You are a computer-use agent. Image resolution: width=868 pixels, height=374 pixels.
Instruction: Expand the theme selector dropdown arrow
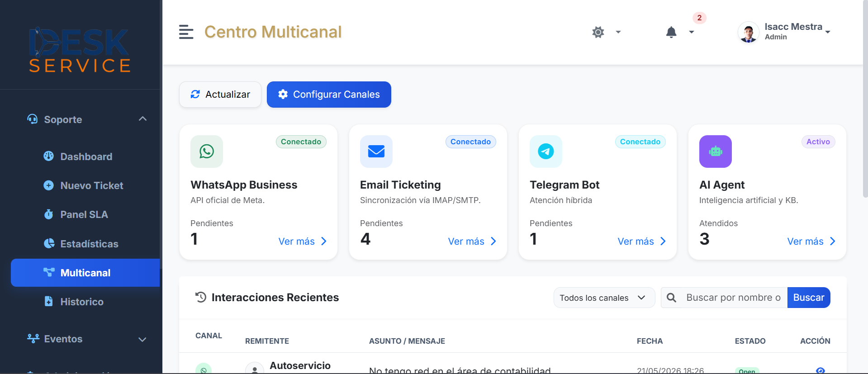click(x=618, y=32)
